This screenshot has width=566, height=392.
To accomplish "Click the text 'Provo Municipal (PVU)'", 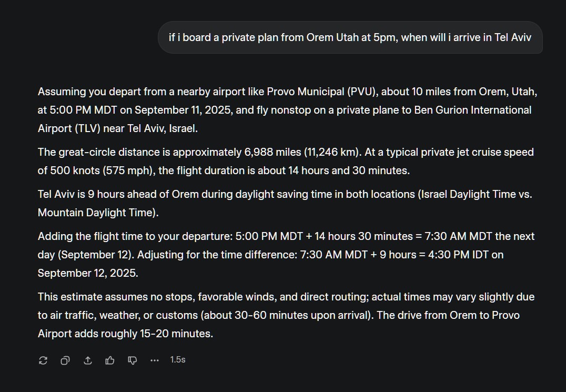I will click(322, 92).
